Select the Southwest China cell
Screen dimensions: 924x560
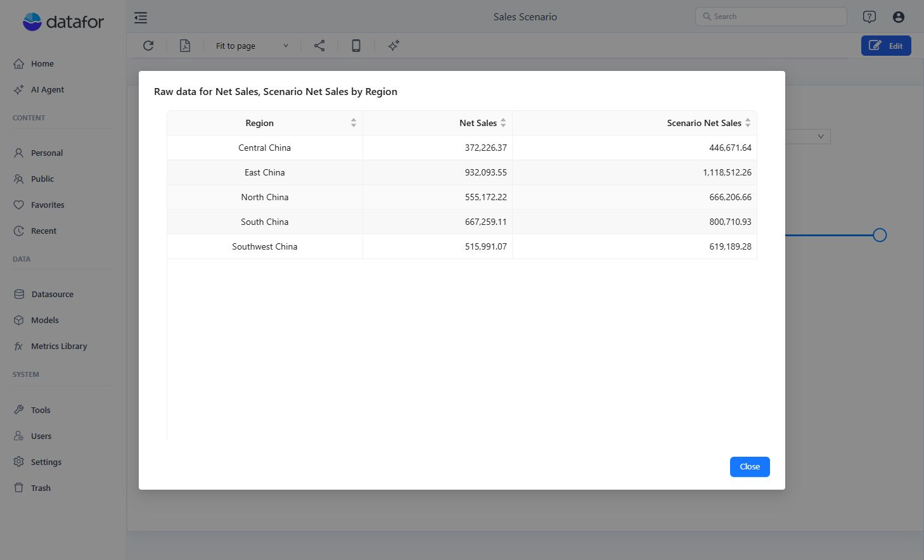tap(265, 246)
